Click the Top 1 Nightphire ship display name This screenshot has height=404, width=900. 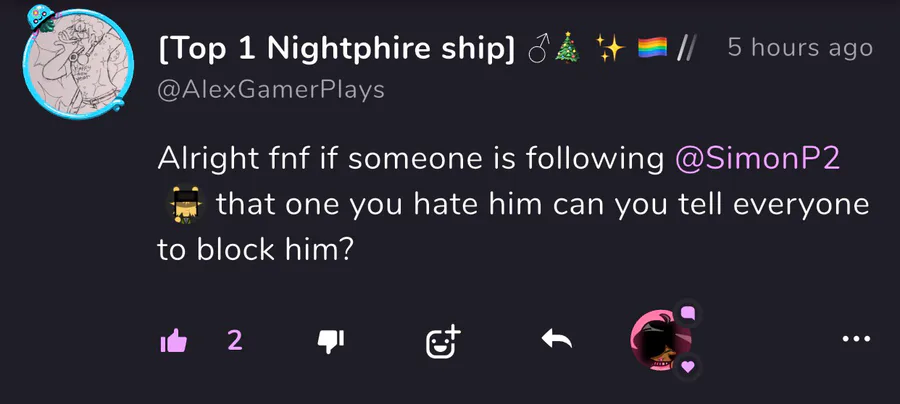pyautogui.click(x=336, y=49)
